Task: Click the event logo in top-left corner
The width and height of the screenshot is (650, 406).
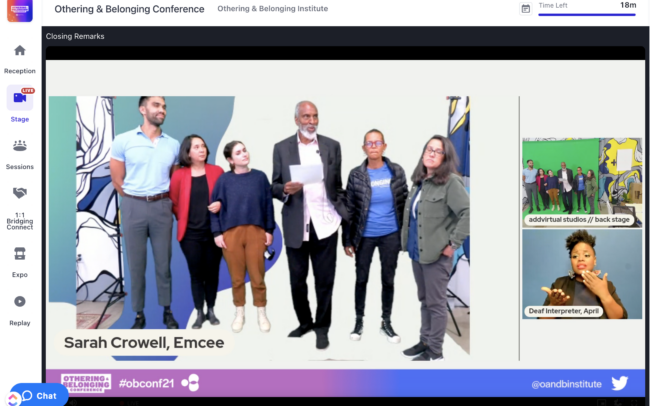Action: tap(19, 10)
